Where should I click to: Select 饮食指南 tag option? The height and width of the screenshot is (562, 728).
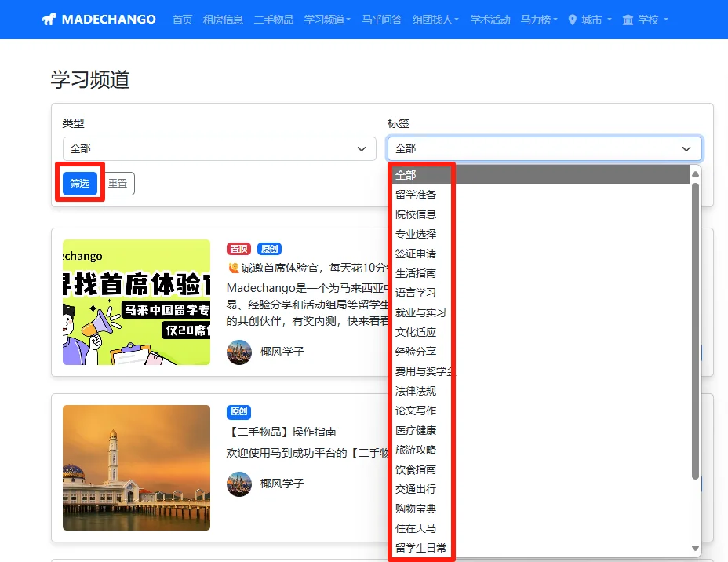pos(541,469)
